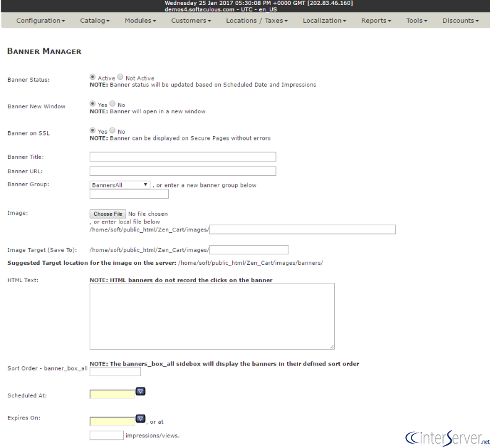
Task: Click the 'No file chosen' text
Action: 148,214
